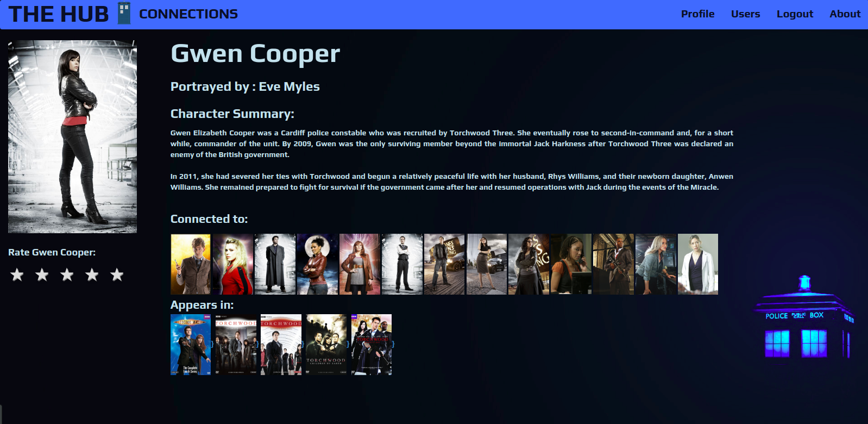
Task: Select the woman before full moon connection
Action: point(318,264)
